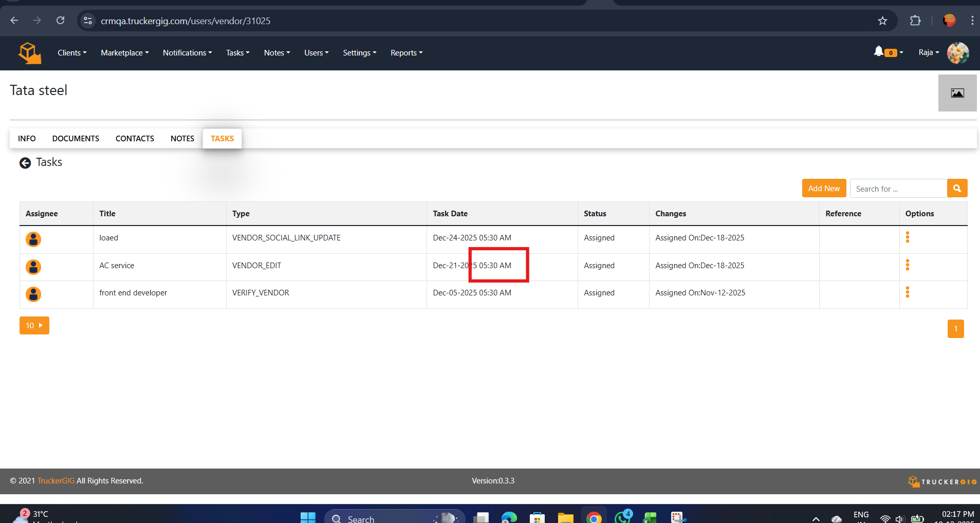Expand the Clients dropdown menu
Screen dimensions: 980x523
click(72, 53)
